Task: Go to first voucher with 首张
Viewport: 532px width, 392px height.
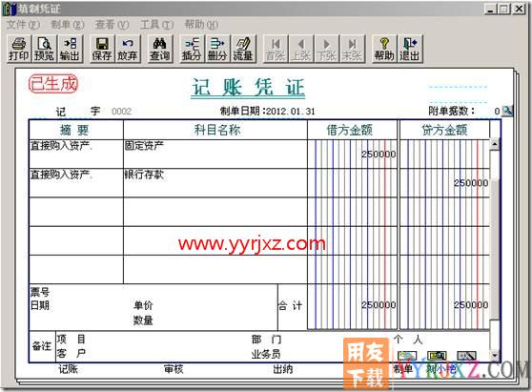Action: [x=276, y=50]
